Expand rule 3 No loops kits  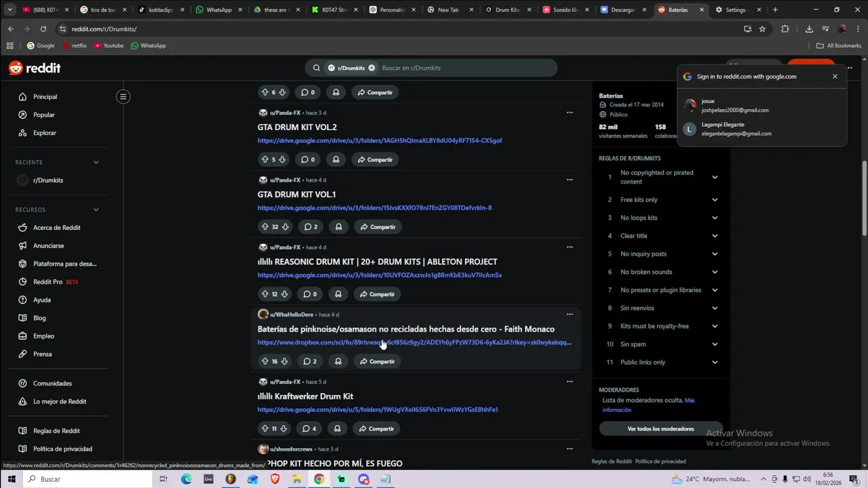[714, 218]
